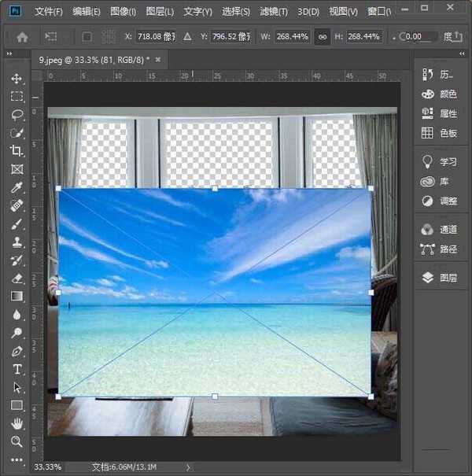
Task: Toggle the reference point checkbox
Action: [87, 37]
